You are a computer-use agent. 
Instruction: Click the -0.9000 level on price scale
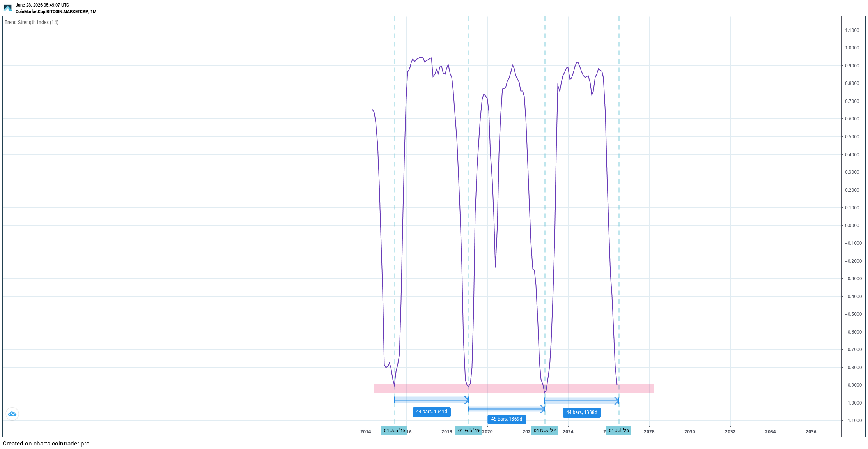850,385
